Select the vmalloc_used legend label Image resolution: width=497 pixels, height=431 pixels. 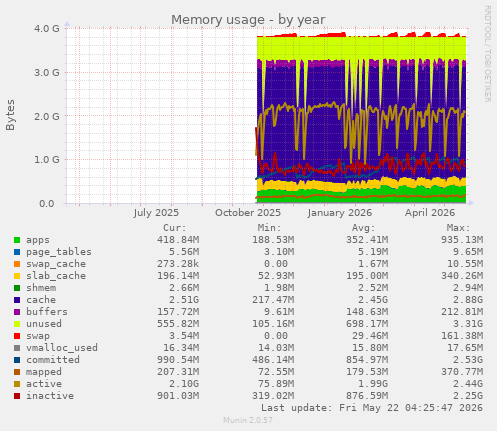[62, 348]
